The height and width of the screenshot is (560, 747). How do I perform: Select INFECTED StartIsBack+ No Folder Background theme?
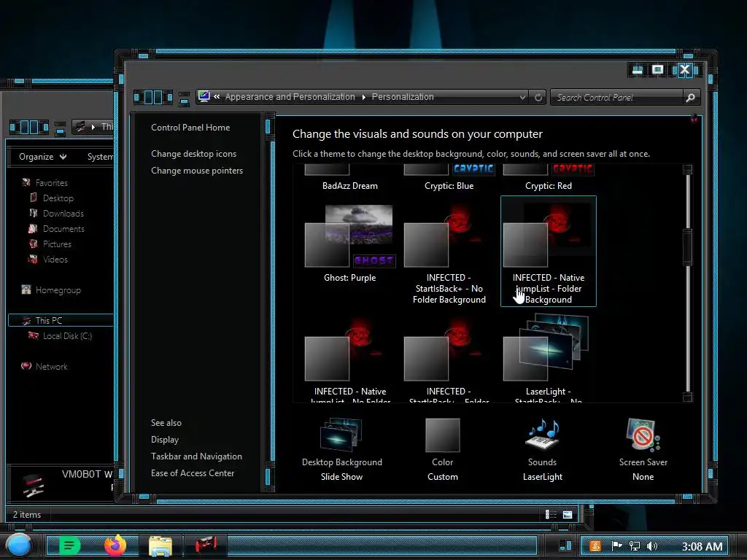pos(449,254)
